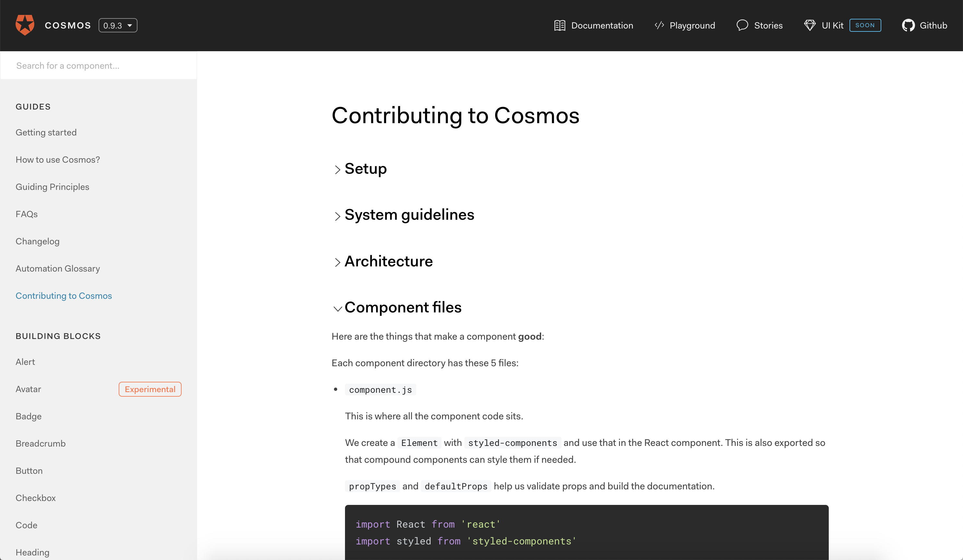Expand the Setup section chevron
The width and height of the screenshot is (963, 560).
337,169
